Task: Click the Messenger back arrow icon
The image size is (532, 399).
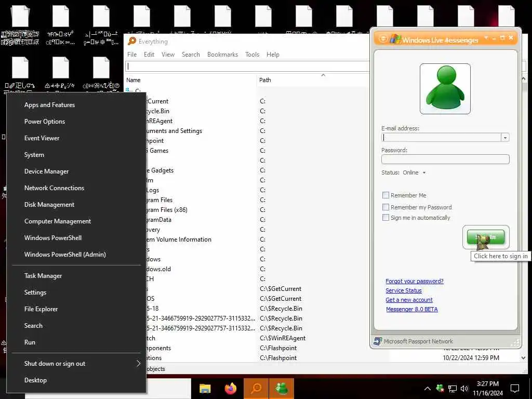Action: [383, 39]
